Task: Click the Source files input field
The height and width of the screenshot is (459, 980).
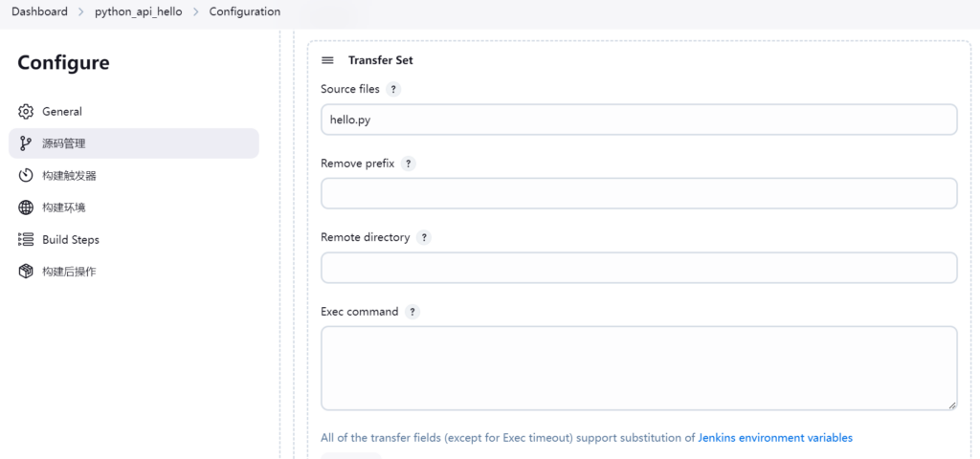Action: pyautogui.click(x=638, y=120)
